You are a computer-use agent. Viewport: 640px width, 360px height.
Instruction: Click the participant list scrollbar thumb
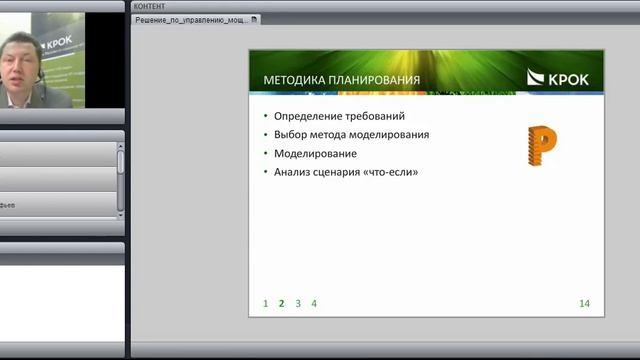[120, 162]
